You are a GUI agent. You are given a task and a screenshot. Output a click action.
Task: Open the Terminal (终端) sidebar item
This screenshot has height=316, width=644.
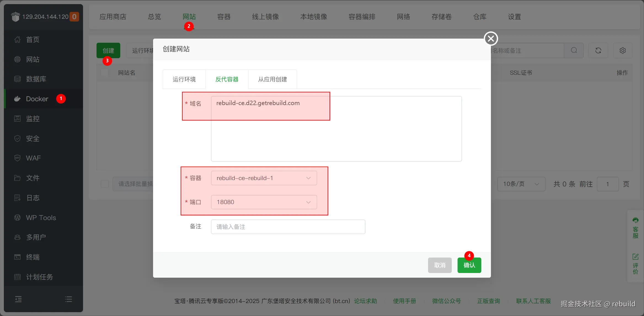[x=33, y=257]
